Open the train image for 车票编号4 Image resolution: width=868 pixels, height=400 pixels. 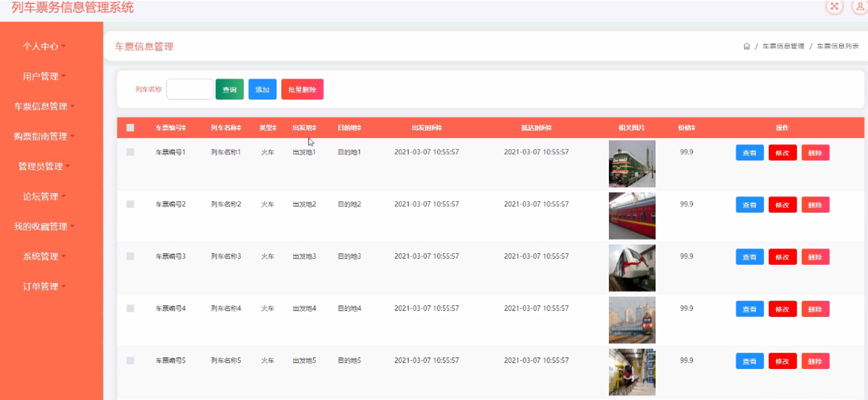click(632, 320)
